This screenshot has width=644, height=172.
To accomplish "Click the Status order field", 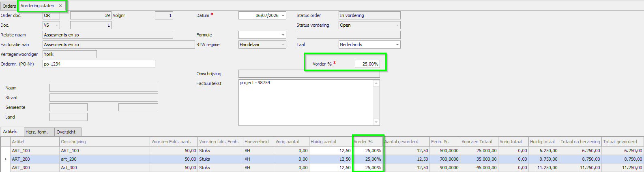I will (x=369, y=15).
